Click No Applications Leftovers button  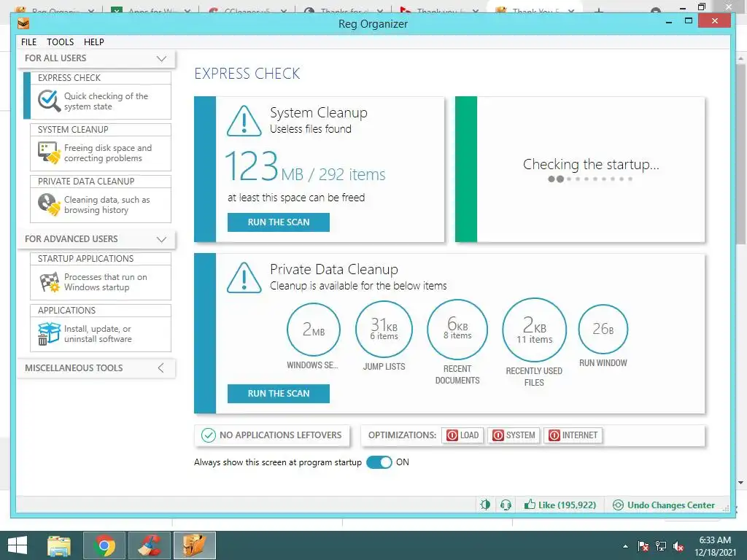pyautogui.click(x=272, y=435)
